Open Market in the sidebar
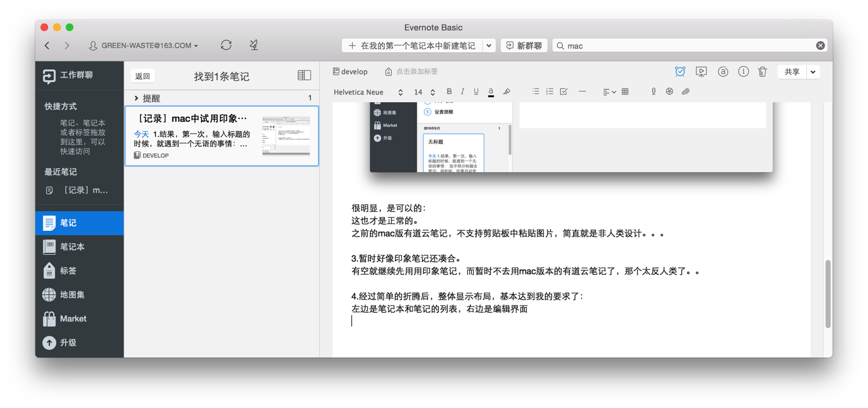The height and width of the screenshot is (408, 868). click(79, 319)
